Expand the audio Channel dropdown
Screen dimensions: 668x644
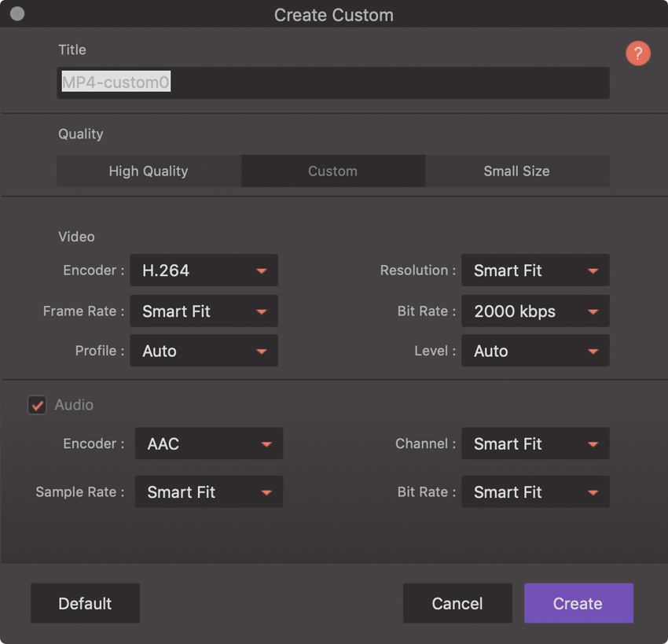535,444
